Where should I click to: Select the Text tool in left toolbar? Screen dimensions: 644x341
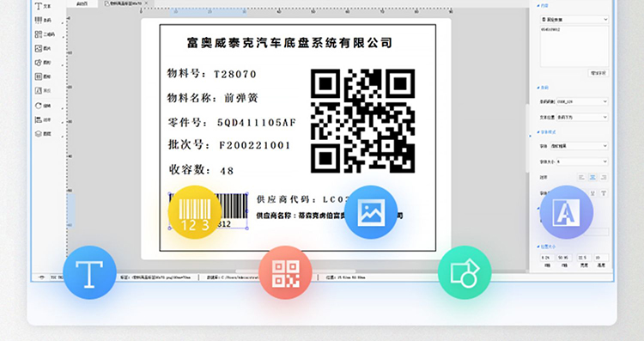point(43,6)
